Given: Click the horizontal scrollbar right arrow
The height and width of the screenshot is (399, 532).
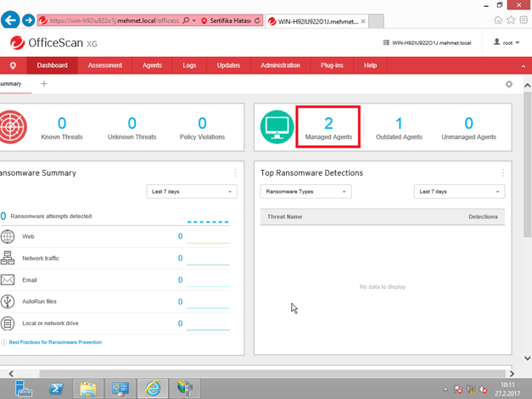Looking at the screenshot, I should click(512, 374).
